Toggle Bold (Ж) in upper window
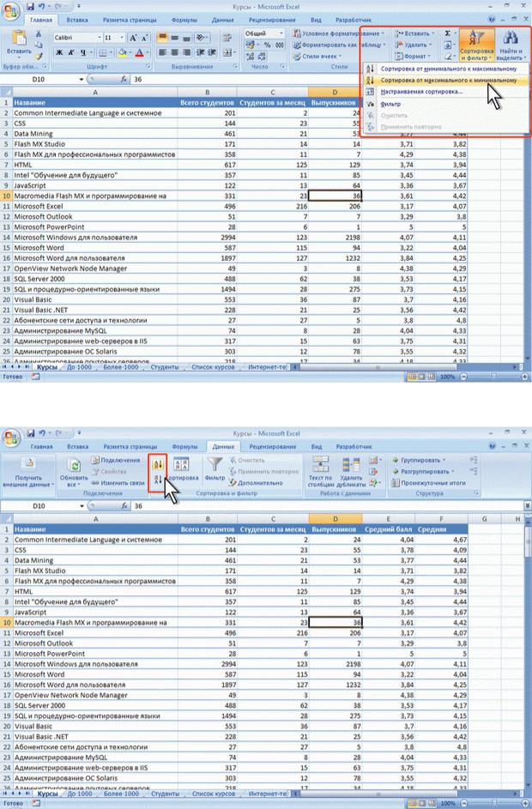The image size is (532, 809). tap(59, 52)
